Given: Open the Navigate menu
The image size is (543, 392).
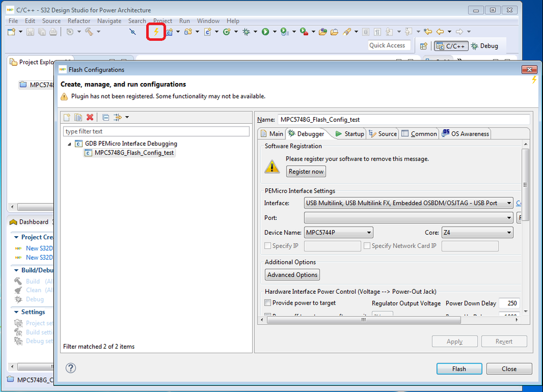Looking at the screenshot, I should 109,21.
